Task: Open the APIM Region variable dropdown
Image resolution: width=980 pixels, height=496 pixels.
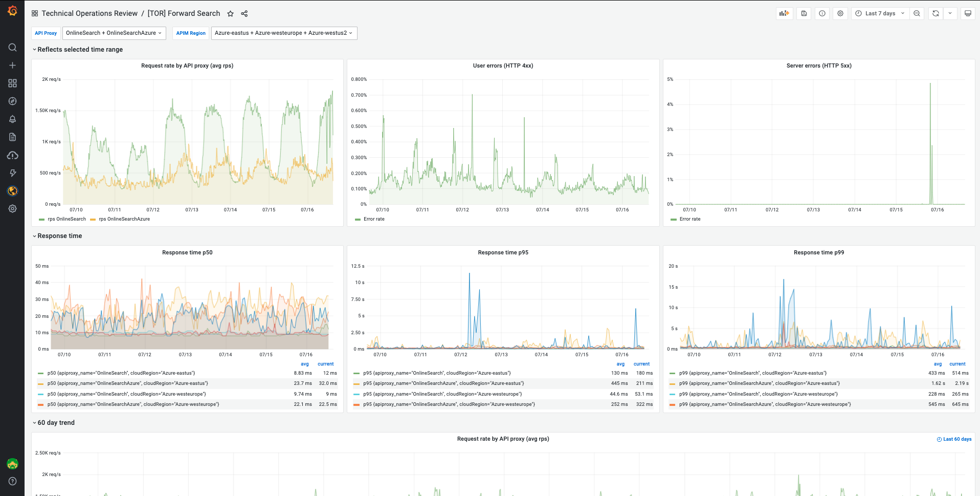Action: pyautogui.click(x=284, y=33)
